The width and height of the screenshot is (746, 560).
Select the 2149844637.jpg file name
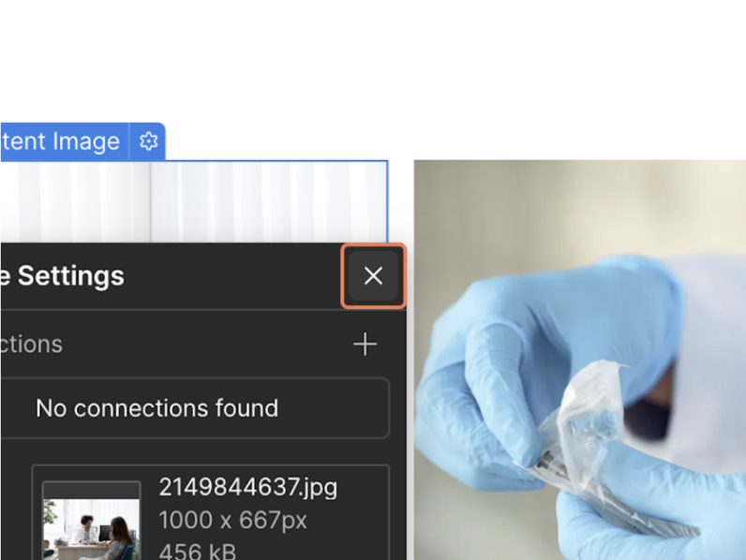click(x=247, y=487)
